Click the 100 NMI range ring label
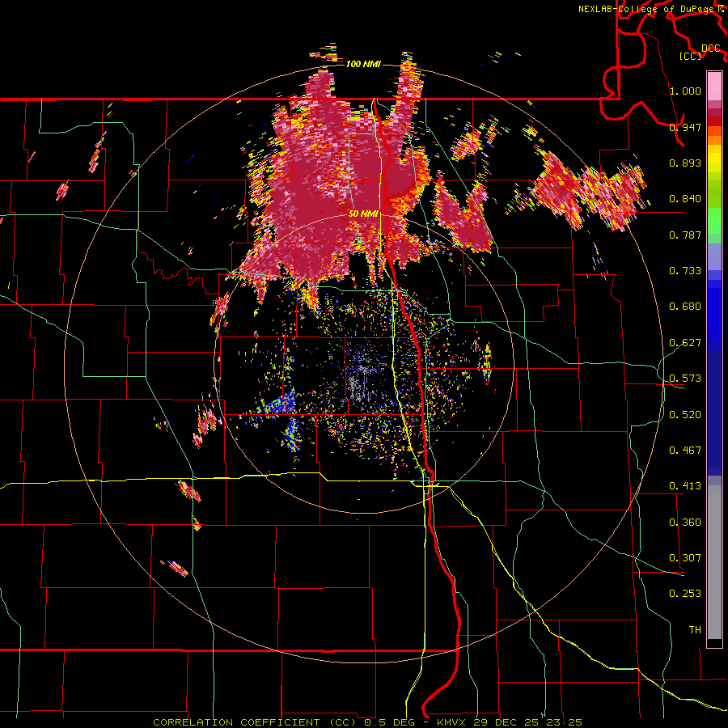Image resolution: width=728 pixels, height=728 pixels. click(363, 64)
